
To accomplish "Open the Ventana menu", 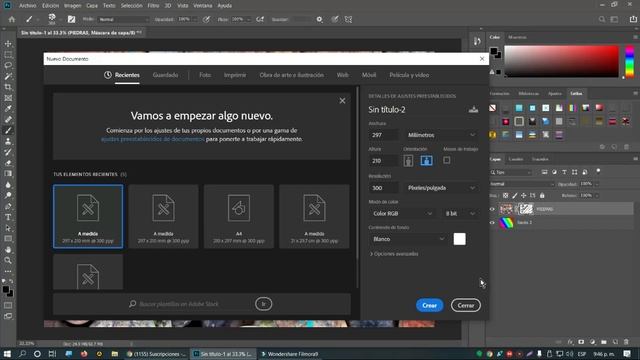I will pos(203,6).
